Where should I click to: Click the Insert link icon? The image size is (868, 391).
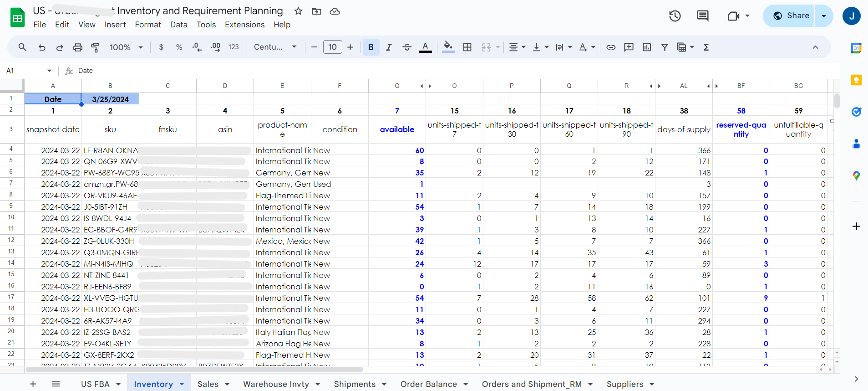[x=611, y=47]
